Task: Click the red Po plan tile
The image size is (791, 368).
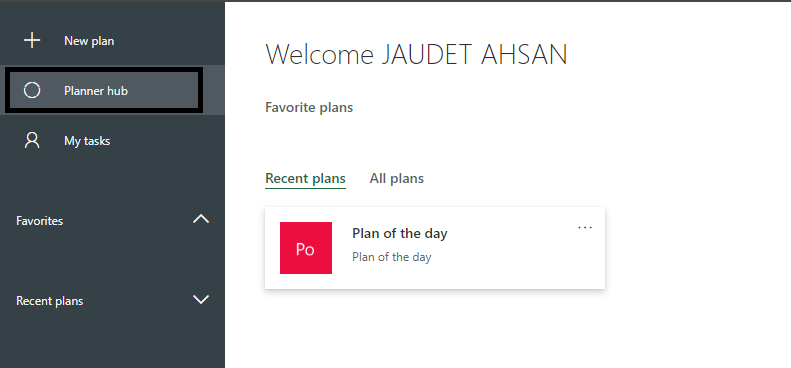Action: (x=306, y=248)
